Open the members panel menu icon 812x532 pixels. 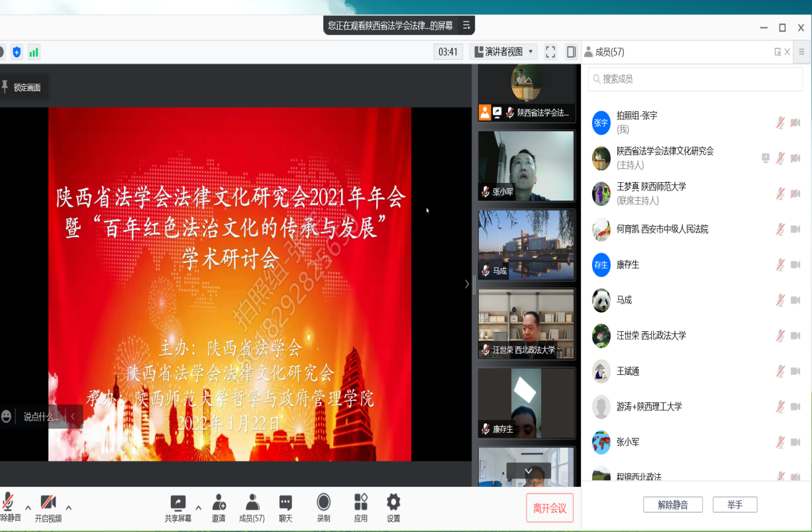point(802,52)
